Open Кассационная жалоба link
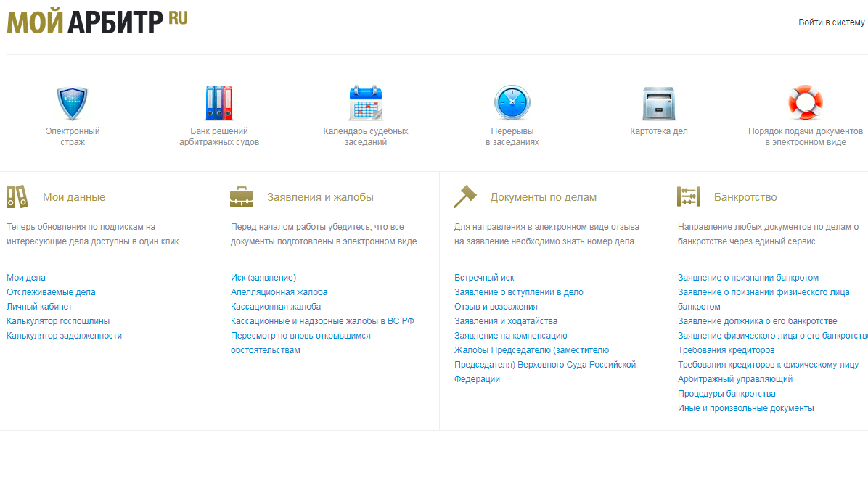The image size is (868, 480). [x=276, y=307]
